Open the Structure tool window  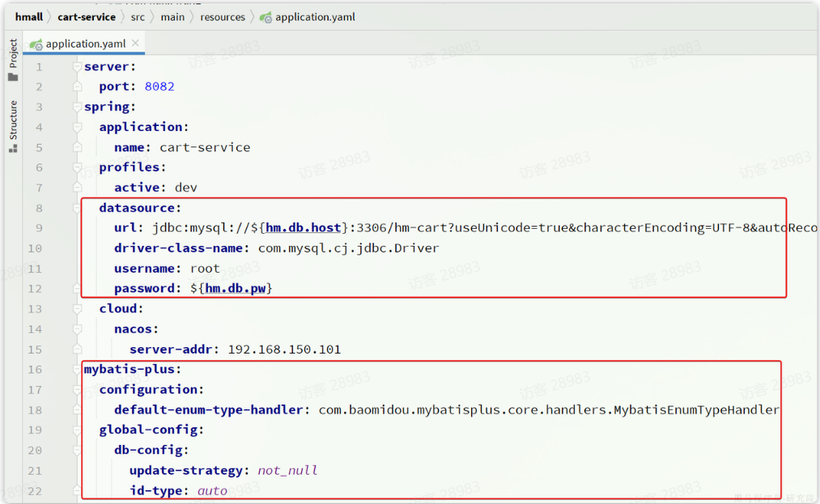pos(13,126)
